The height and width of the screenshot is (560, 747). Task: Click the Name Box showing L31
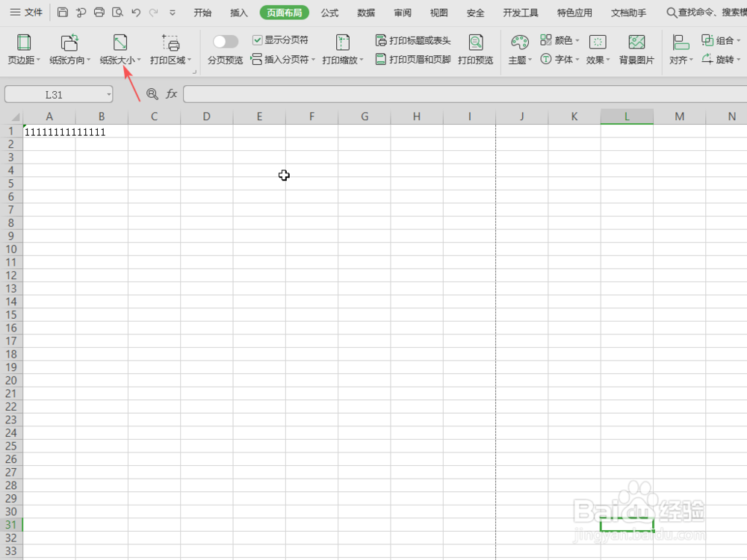54,94
